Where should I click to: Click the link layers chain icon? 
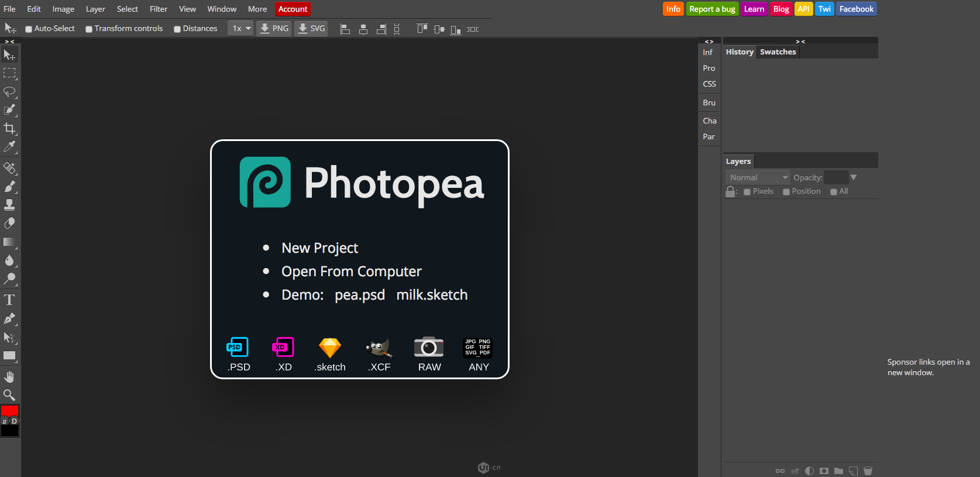780,471
